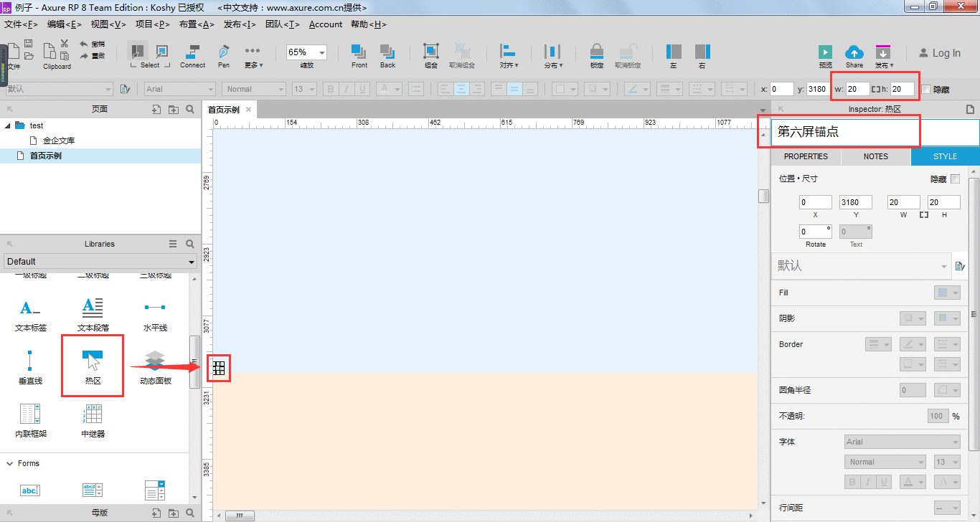Image resolution: width=980 pixels, height=522 pixels.
Task: Click the Rotate field in Inspector
Action: click(x=816, y=232)
